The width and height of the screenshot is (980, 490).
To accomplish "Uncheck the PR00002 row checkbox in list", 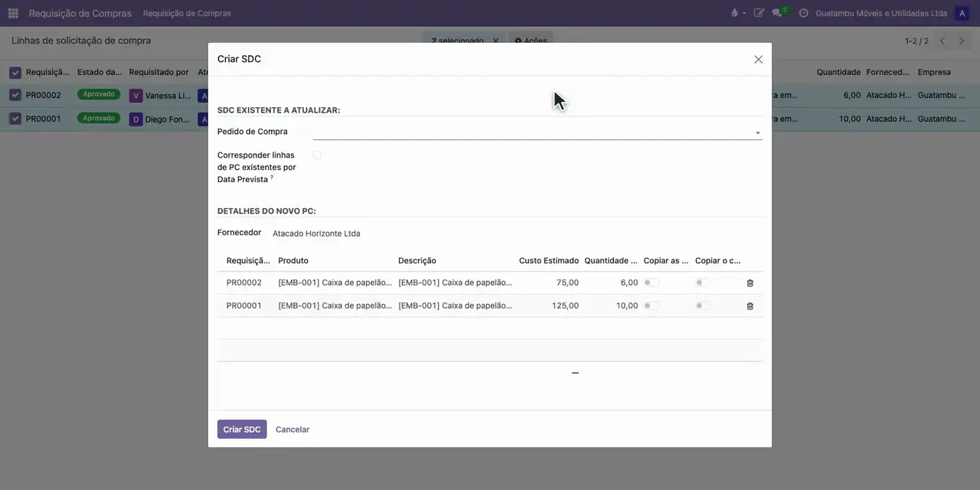I will [15, 95].
